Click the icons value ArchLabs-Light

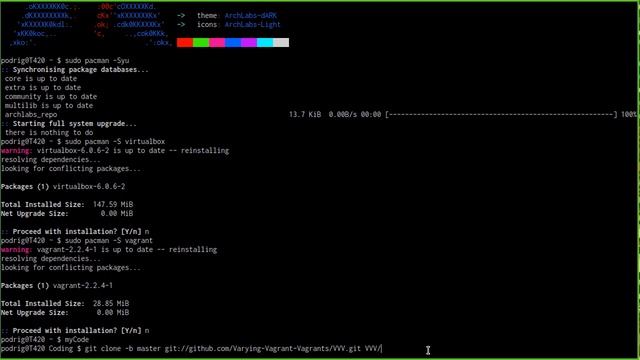253,24
